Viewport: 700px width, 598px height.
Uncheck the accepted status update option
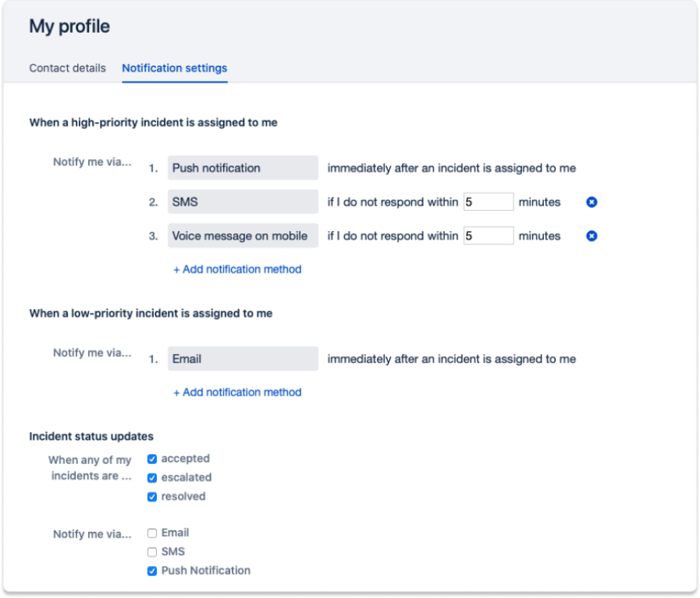click(152, 459)
